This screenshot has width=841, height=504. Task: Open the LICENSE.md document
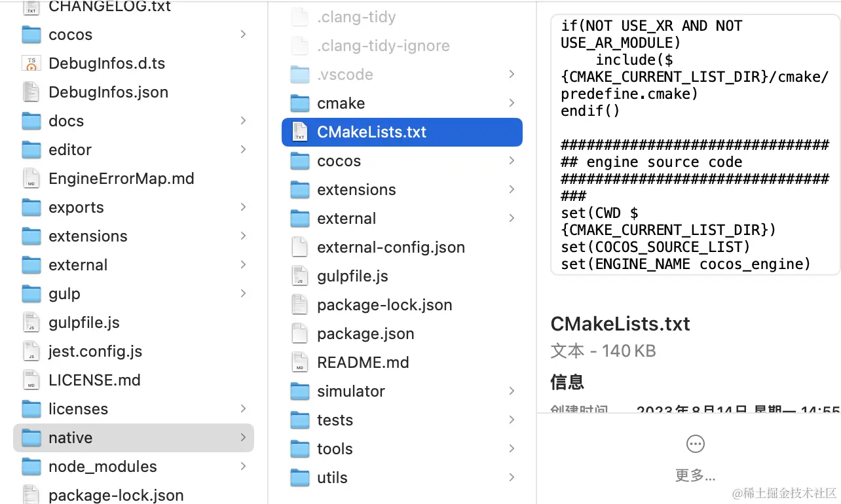(x=96, y=380)
